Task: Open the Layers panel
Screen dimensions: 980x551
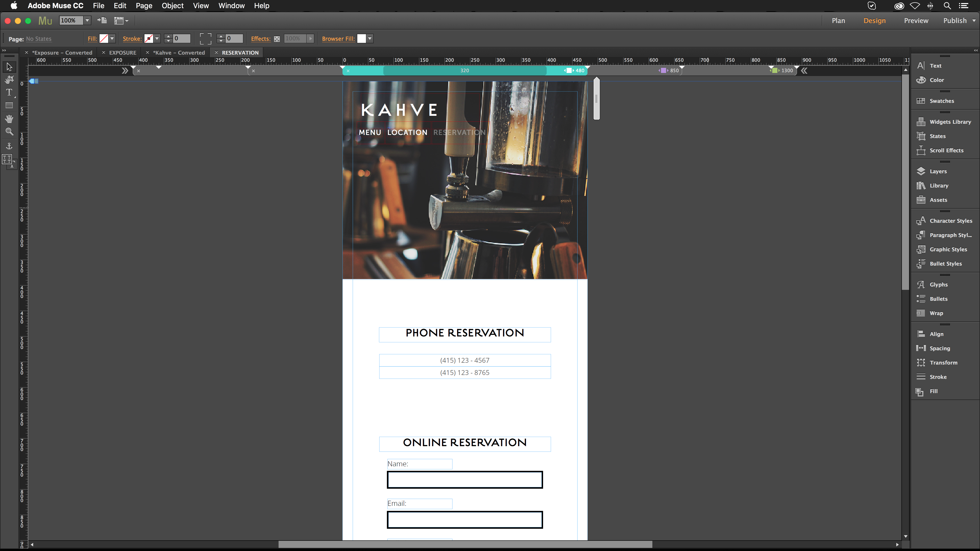Action: tap(932, 171)
